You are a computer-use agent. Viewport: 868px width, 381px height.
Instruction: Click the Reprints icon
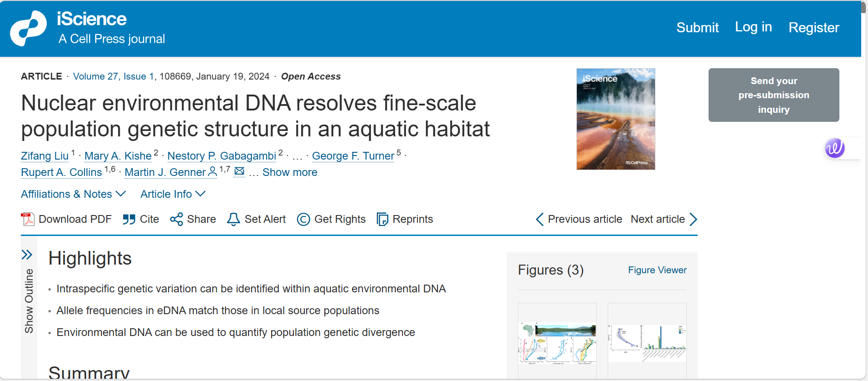tap(382, 219)
